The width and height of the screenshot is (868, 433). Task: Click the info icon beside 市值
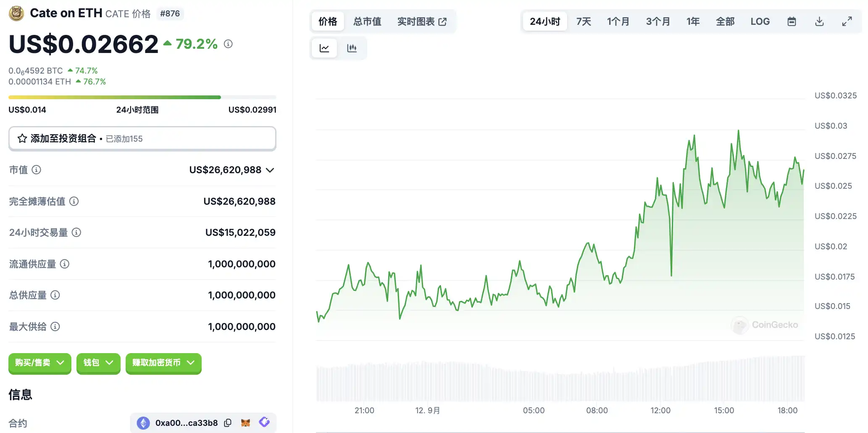tap(37, 170)
